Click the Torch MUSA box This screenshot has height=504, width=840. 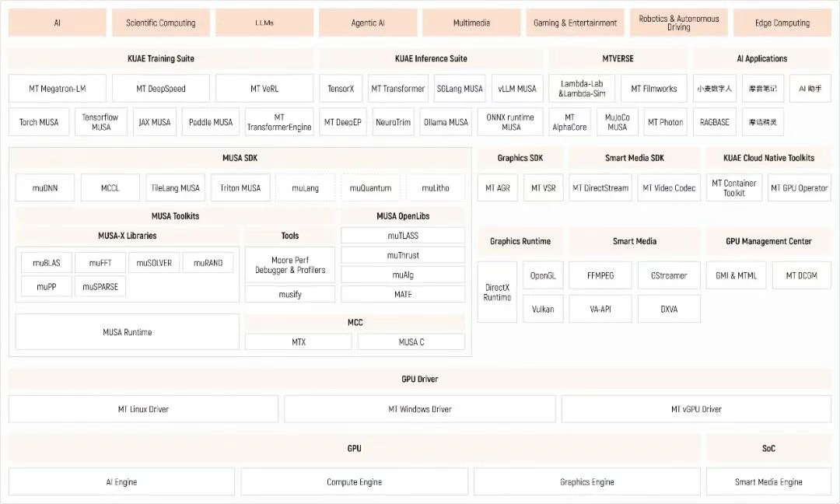point(39,122)
